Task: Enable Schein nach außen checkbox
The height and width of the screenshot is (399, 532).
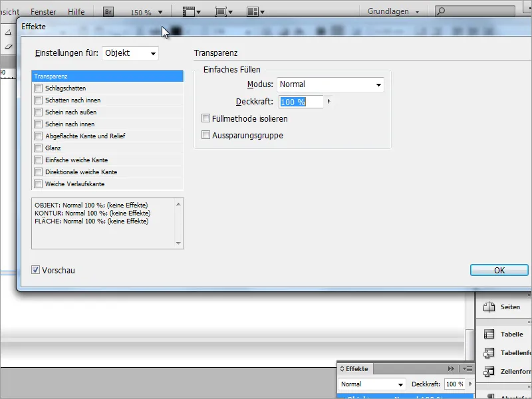Action: [39, 112]
